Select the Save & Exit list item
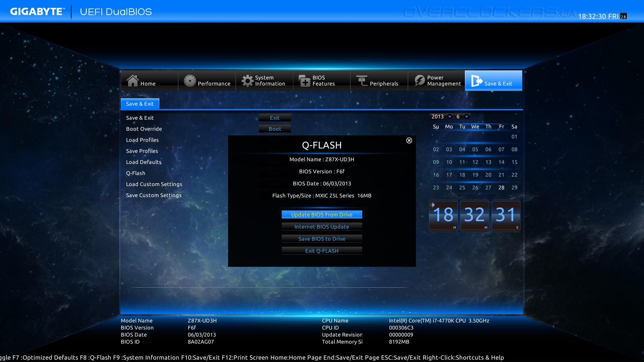This screenshot has width=644, height=362. [x=140, y=118]
